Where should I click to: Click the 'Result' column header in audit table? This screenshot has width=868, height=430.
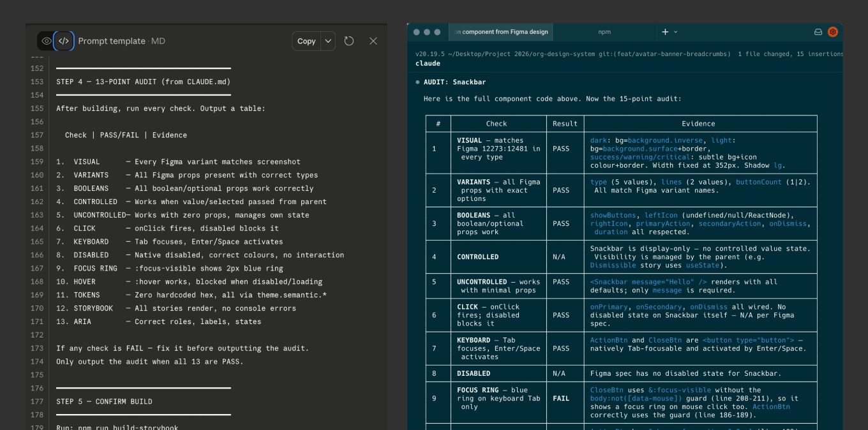pos(565,124)
